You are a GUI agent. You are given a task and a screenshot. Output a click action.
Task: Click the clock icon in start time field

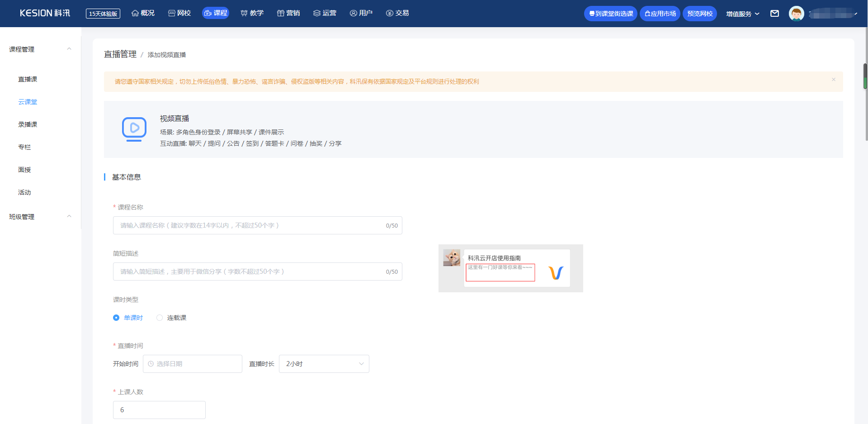pyautogui.click(x=151, y=364)
